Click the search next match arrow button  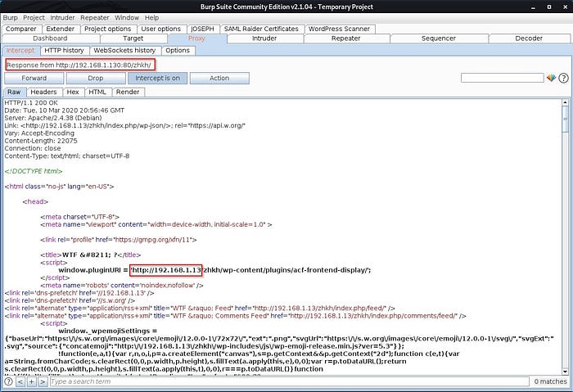coord(42,381)
